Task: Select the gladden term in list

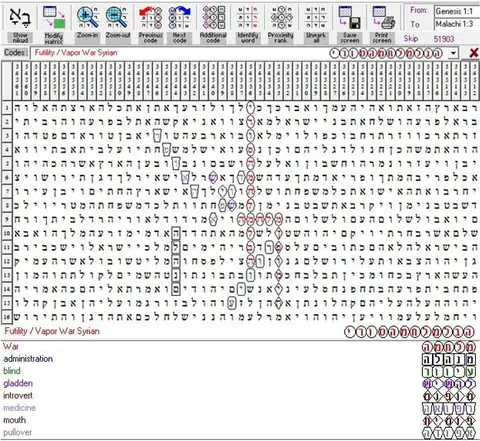Action: pyautogui.click(x=18, y=383)
